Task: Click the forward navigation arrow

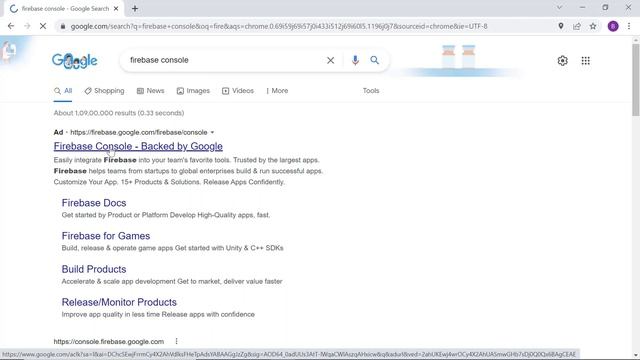Action: coord(27,26)
